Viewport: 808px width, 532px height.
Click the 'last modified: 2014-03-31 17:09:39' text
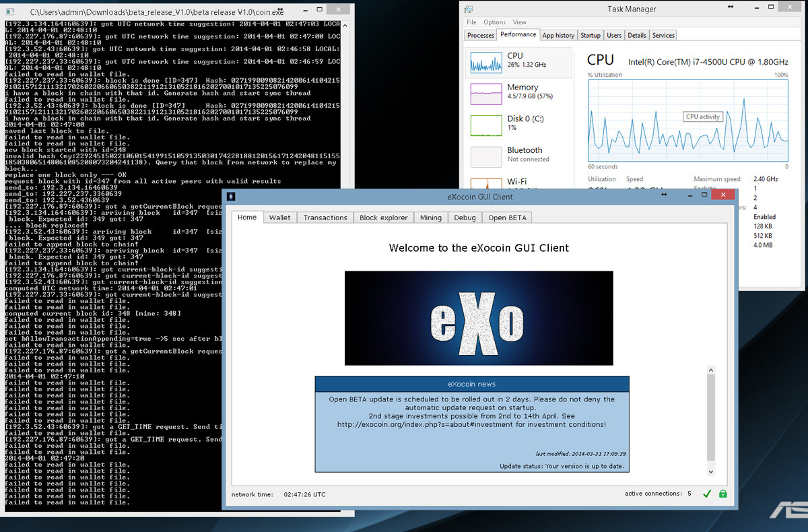580,454
